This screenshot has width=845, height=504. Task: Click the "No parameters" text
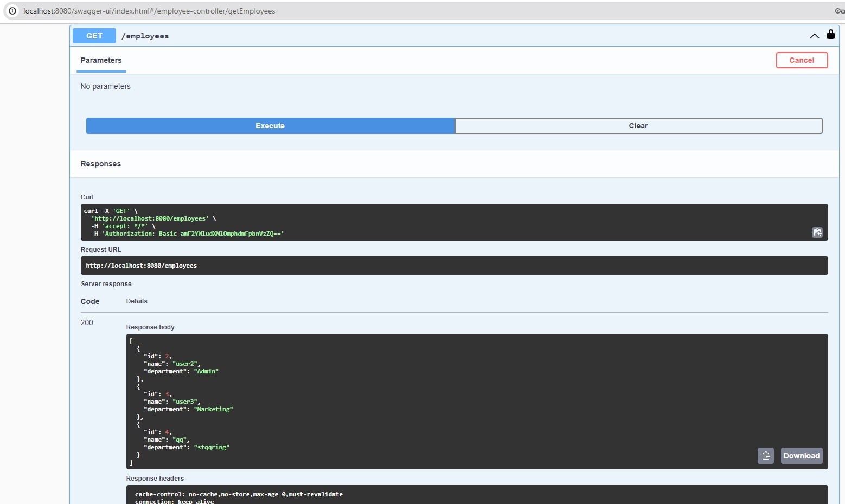coord(106,86)
